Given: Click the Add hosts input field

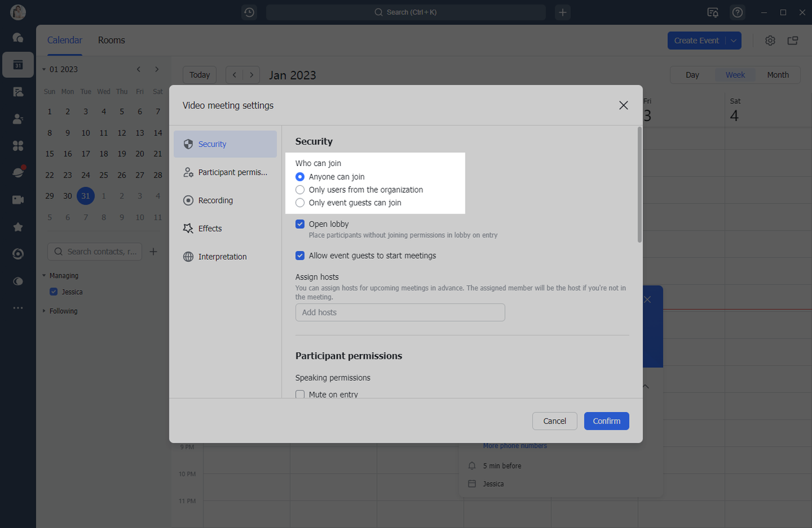Looking at the screenshot, I should [x=400, y=312].
